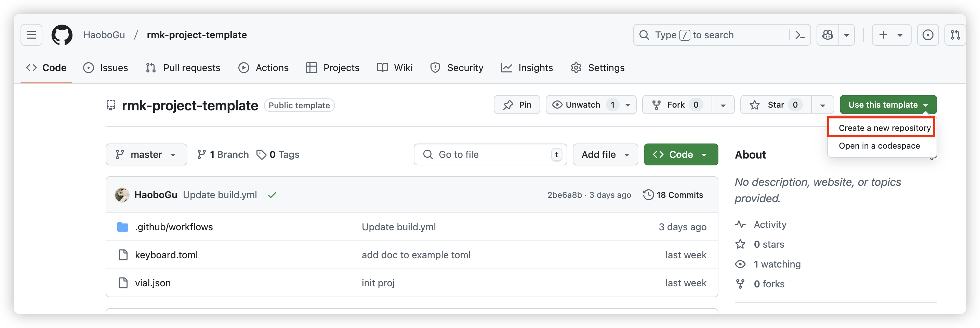Click the commit history clock icon
Viewport: 980px width, 328px height.
tap(648, 195)
